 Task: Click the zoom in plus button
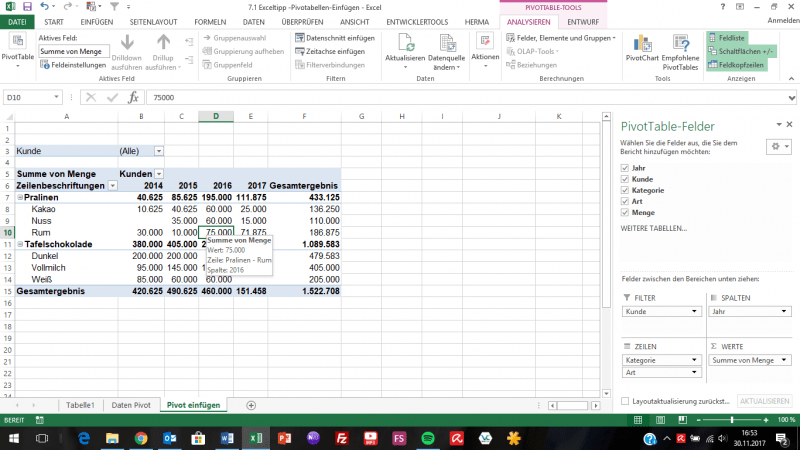[766, 420]
